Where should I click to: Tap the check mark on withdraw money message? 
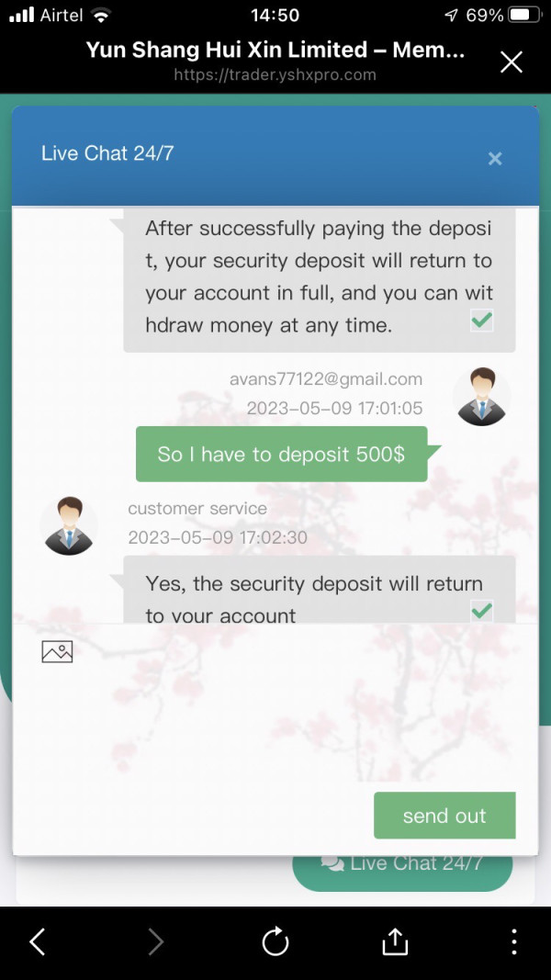tap(481, 321)
